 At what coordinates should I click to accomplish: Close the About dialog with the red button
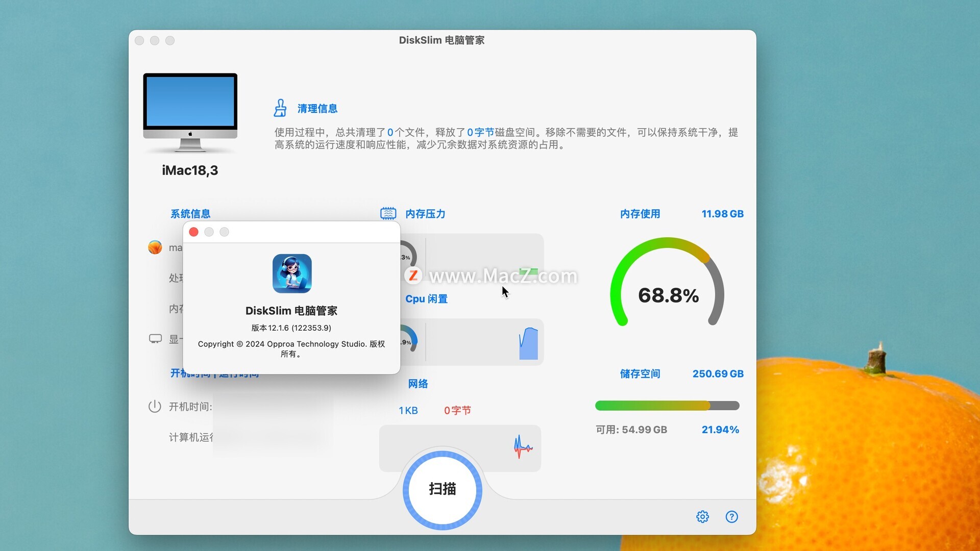tap(193, 232)
